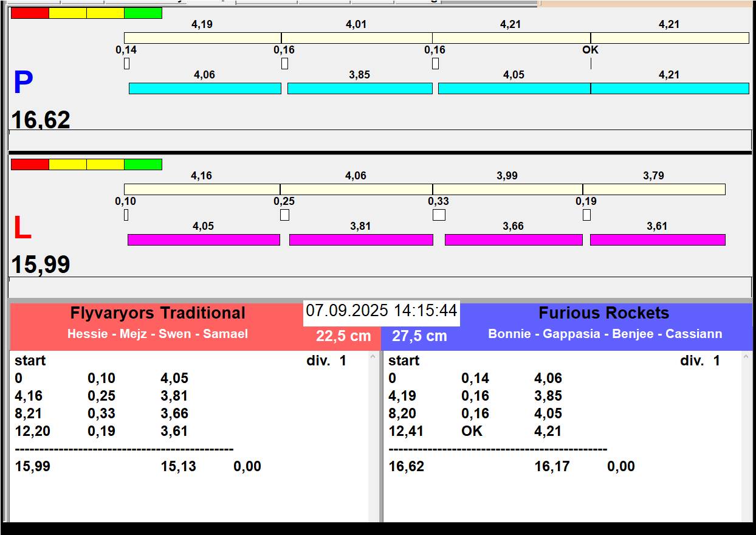This screenshot has height=535, width=756.
Task: Click the cream 4,19 segment in P lane
Action: click(202, 38)
